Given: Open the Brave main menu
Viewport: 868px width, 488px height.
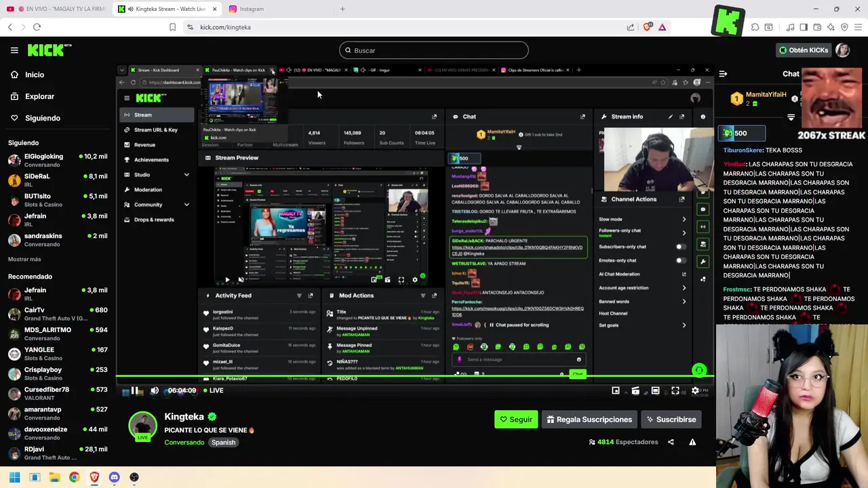Looking at the screenshot, I should pyautogui.click(x=859, y=27).
